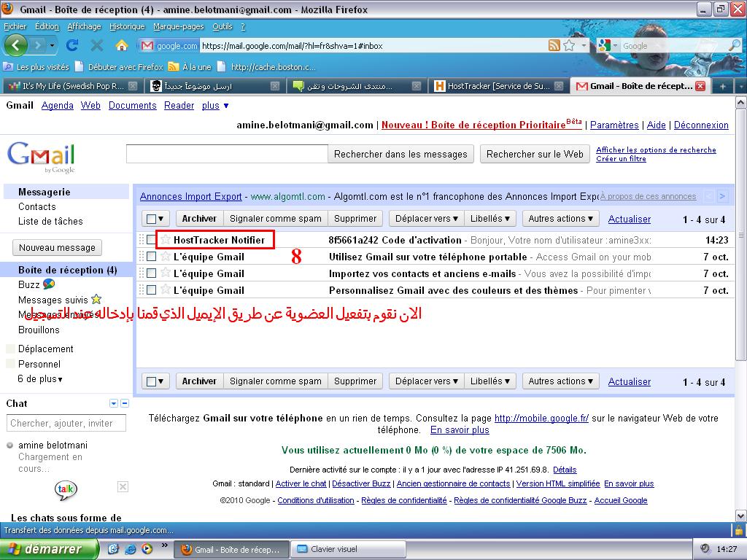
Task: Dismiss the Talk promo with X
Action: pos(123,486)
